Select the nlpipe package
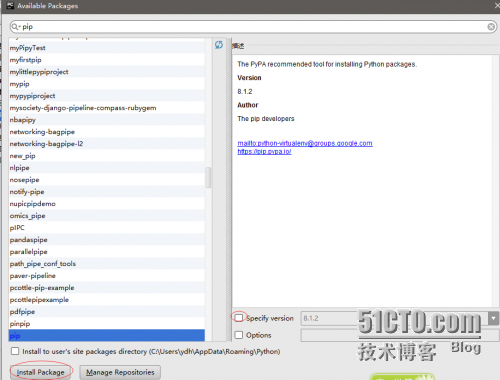500x380 pixels. pos(107,168)
